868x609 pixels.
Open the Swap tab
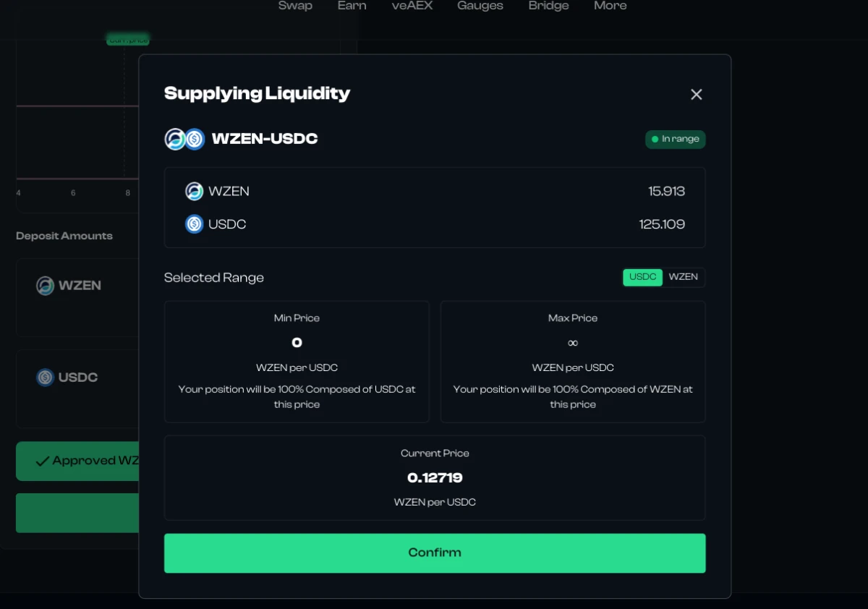(295, 6)
